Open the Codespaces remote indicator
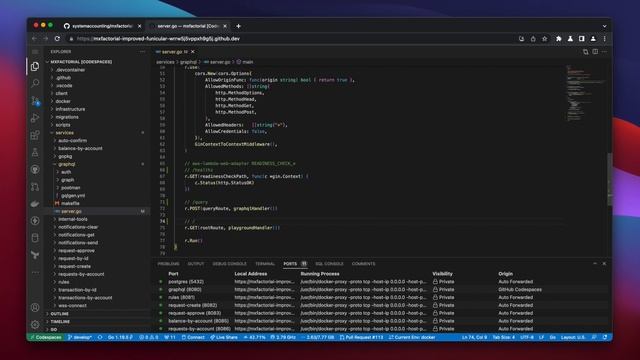The height and width of the screenshot is (360, 640). (46, 337)
